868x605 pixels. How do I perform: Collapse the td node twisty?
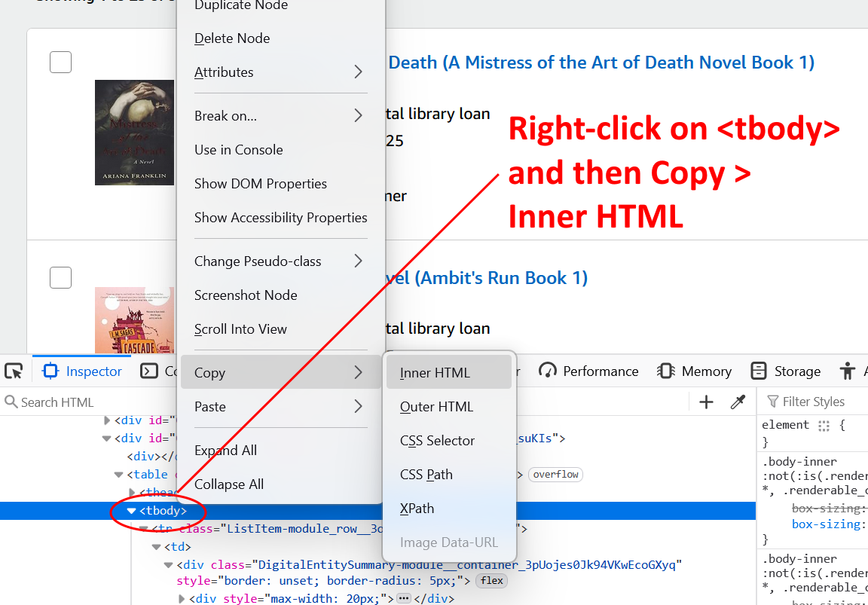click(156, 547)
